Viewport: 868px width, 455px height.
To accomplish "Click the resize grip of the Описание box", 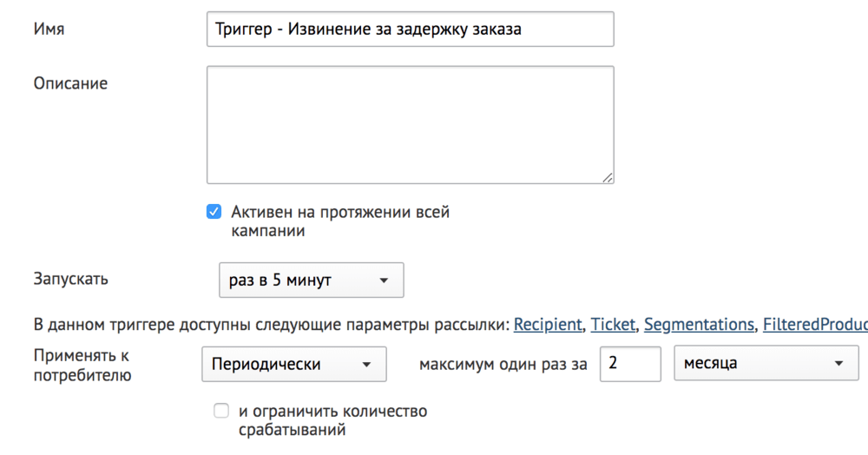I will [x=608, y=177].
